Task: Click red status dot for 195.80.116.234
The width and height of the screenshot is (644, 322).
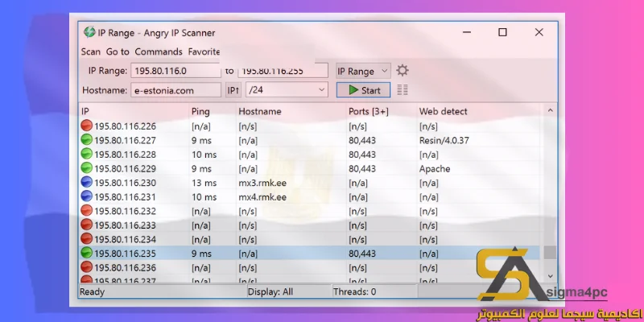Action: [x=87, y=239]
